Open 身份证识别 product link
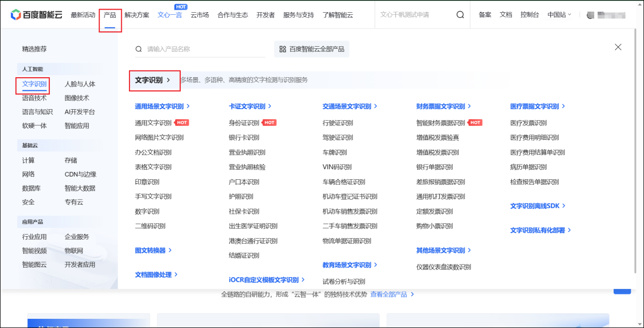The image size is (644, 328). [x=244, y=123]
